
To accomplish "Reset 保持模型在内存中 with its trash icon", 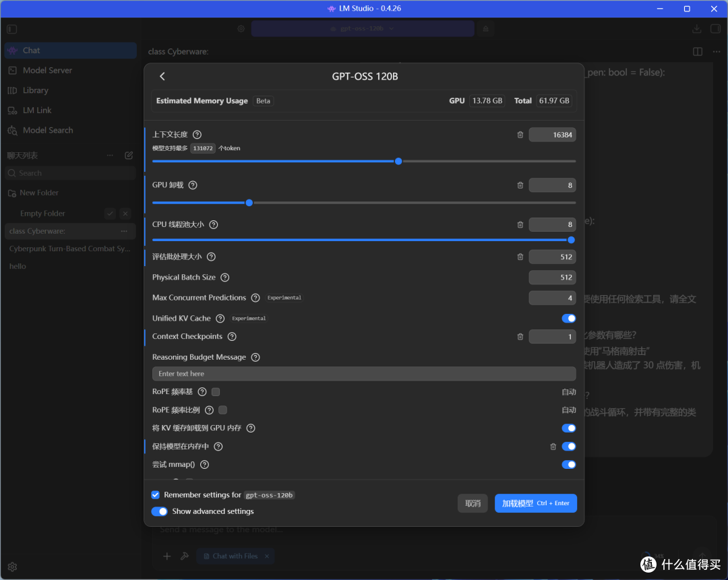I will [x=553, y=447].
